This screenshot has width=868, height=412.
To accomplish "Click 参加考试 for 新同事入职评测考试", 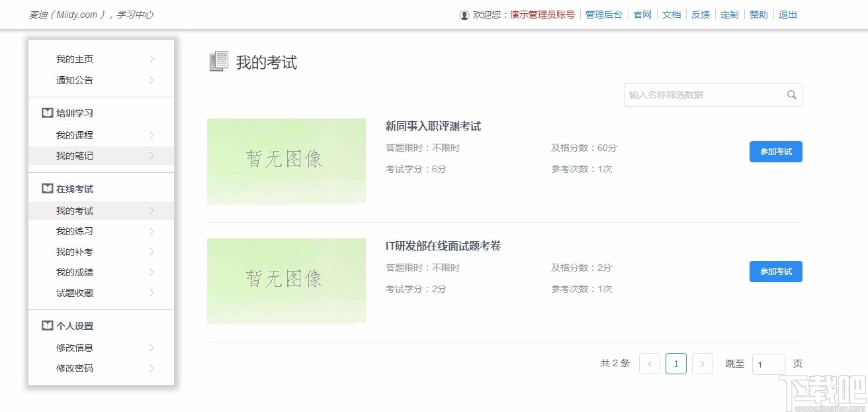I will [775, 151].
